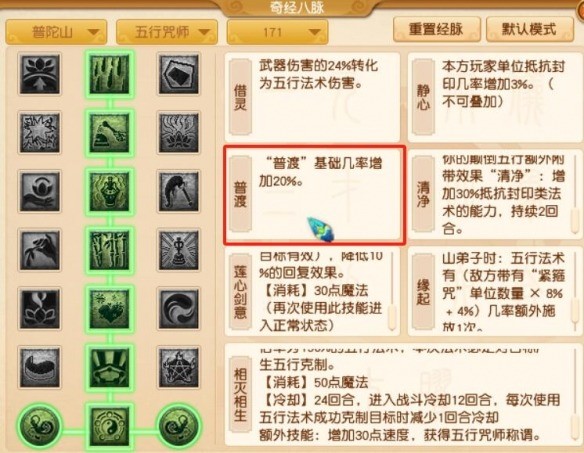The image size is (584, 453).
Task: Select the lotus with arrow skill icon
Action: pos(39,74)
